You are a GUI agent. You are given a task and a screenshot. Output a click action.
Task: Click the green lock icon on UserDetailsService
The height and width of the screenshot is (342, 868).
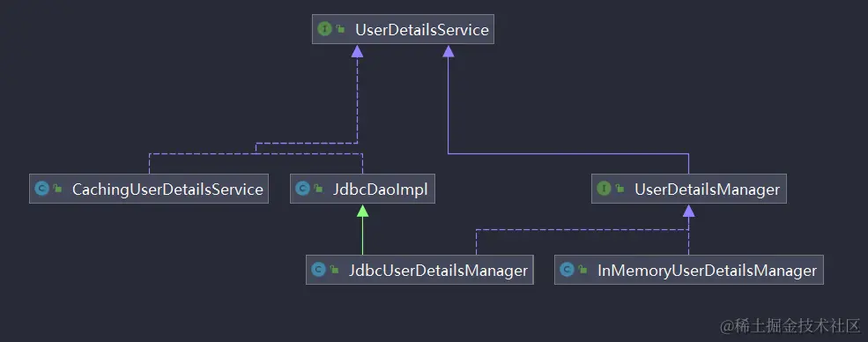click(341, 29)
